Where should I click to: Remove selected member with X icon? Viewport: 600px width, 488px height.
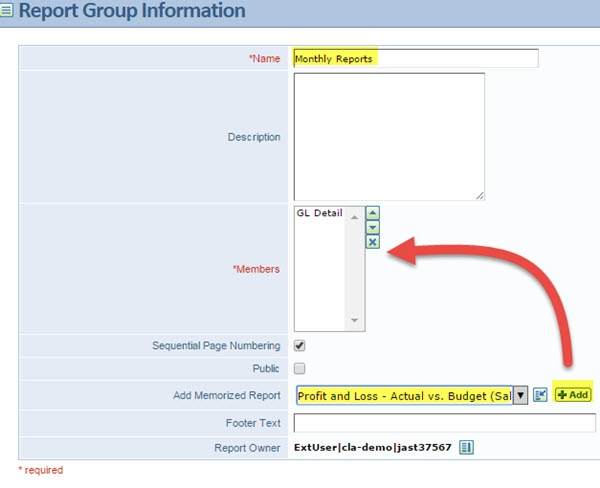click(x=372, y=242)
